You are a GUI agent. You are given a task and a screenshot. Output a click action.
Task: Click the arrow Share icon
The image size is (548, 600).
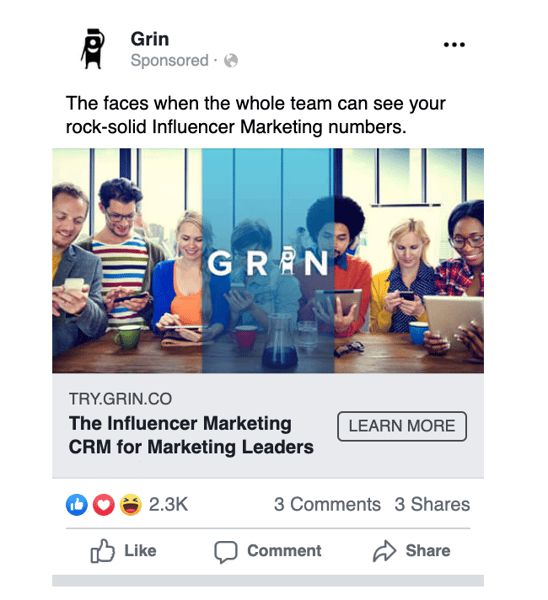click(x=384, y=551)
